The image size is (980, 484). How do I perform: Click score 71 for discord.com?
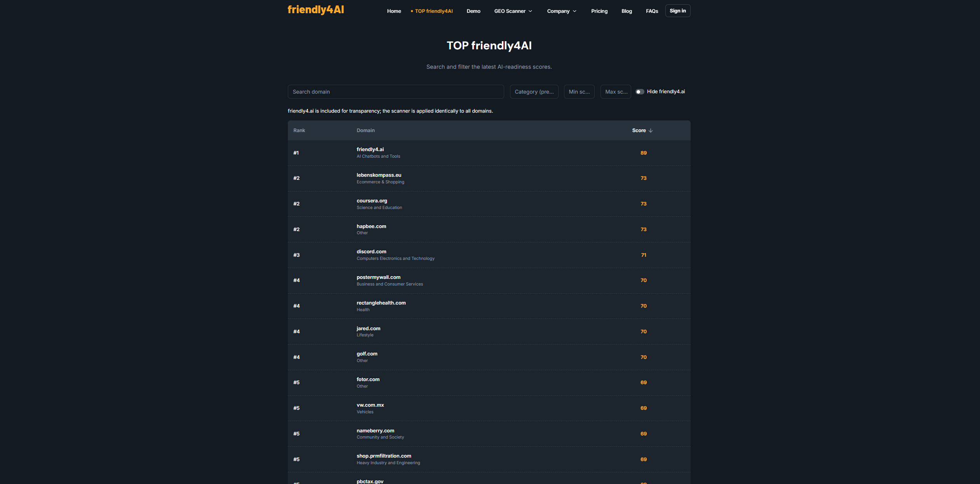tap(643, 255)
